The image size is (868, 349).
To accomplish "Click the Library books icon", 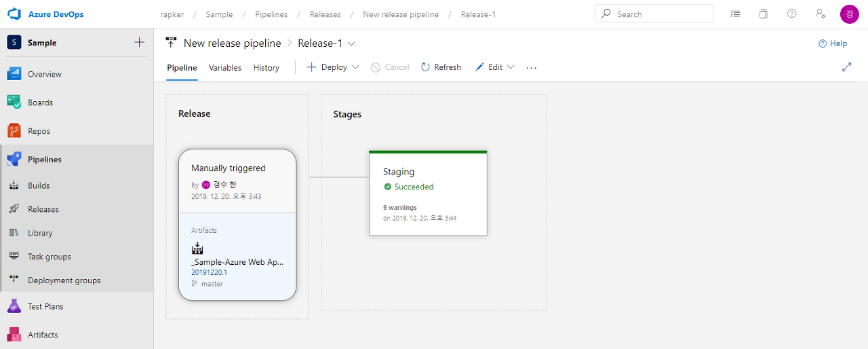I will click(14, 233).
